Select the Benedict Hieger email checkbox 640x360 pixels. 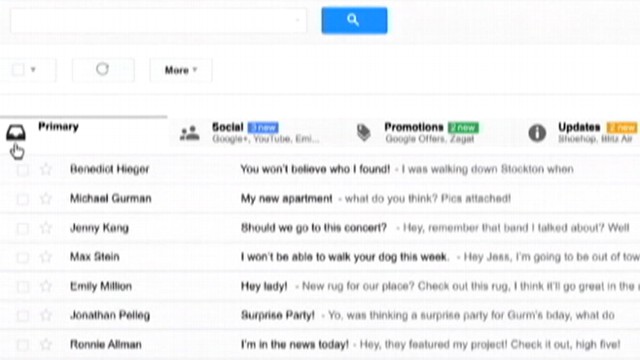tap(23, 169)
